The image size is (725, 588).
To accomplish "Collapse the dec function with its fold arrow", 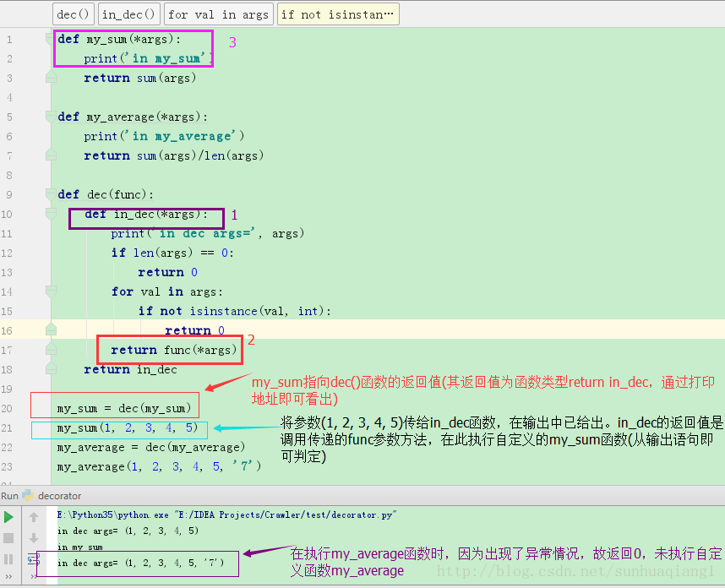I will click(x=51, y=193).
